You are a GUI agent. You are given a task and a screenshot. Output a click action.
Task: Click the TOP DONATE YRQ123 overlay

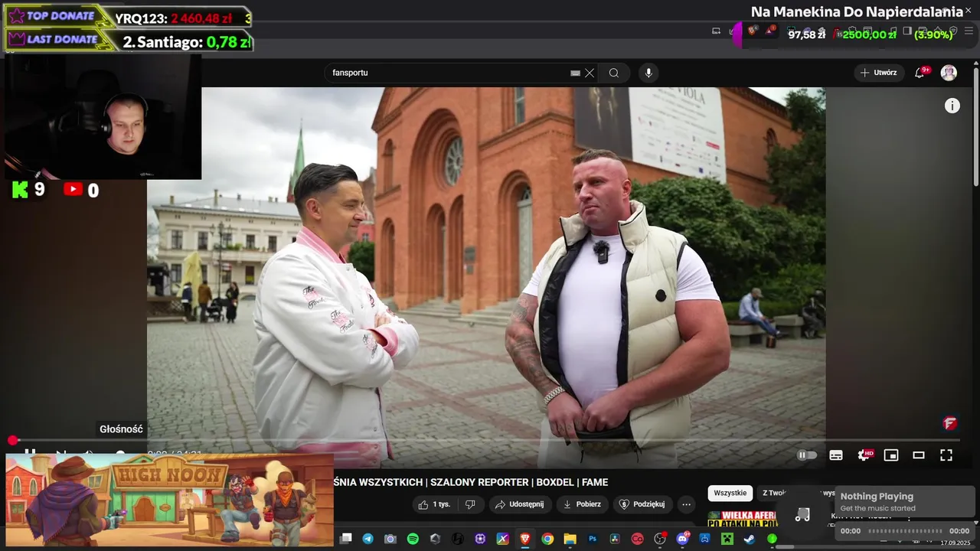[x=129, y=17]
